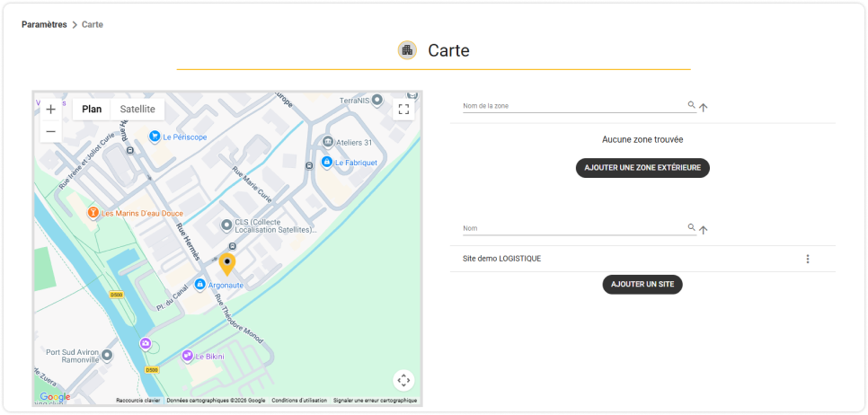Screen dimensions: 868x415
Task: Zoom in on the map
Action: coord(51,109)
